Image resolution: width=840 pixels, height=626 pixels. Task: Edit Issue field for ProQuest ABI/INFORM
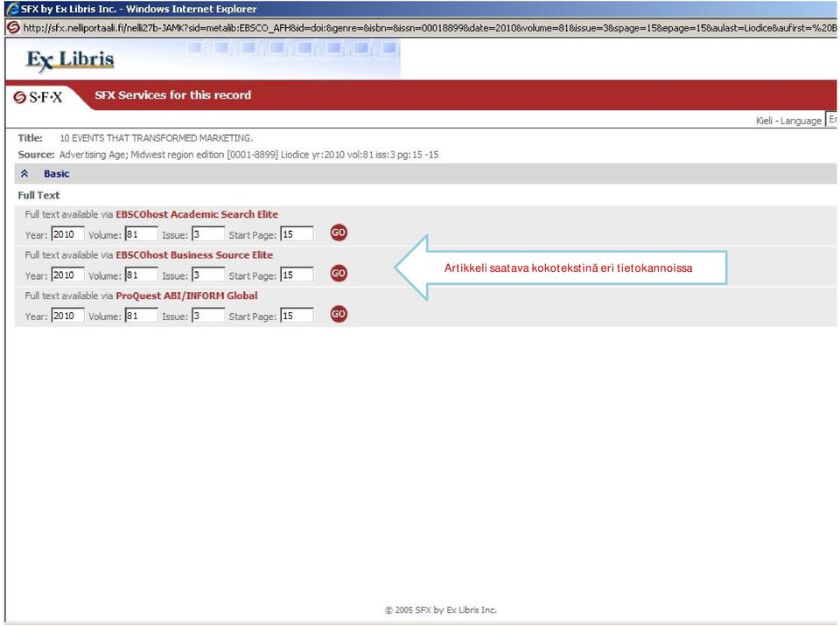coord(208,316)
